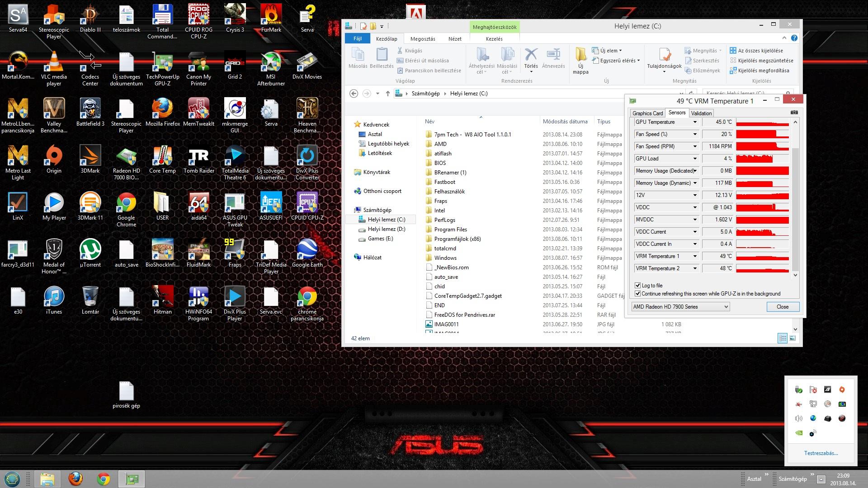Toggle Continue refreshing in background checkbox
Screen dimensions: 868x488
tap(637, 294)
